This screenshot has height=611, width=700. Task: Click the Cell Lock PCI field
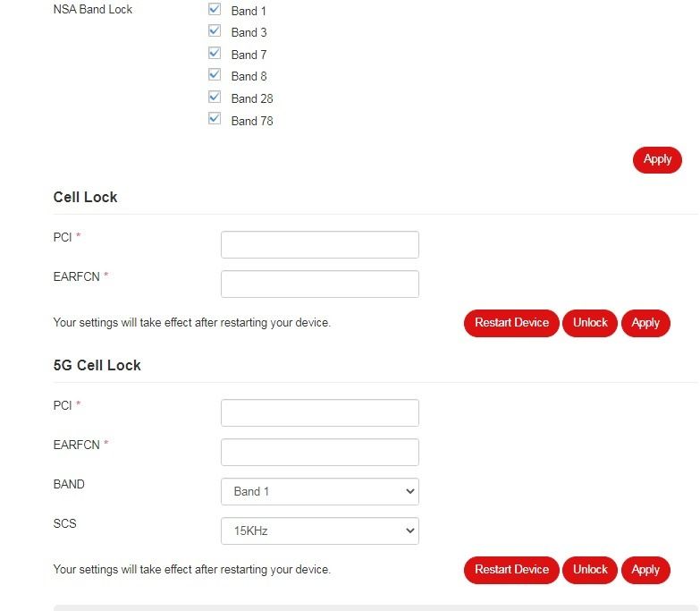point(319,245)
